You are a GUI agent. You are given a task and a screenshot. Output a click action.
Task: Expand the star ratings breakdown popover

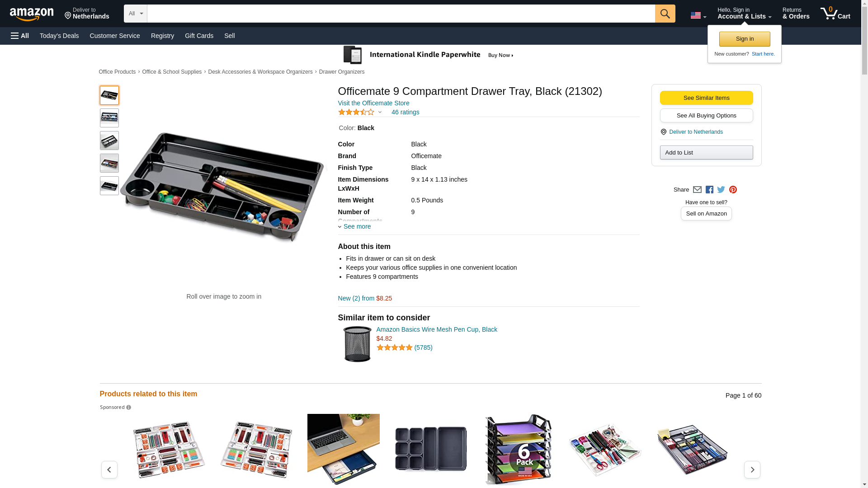point(360,112)
